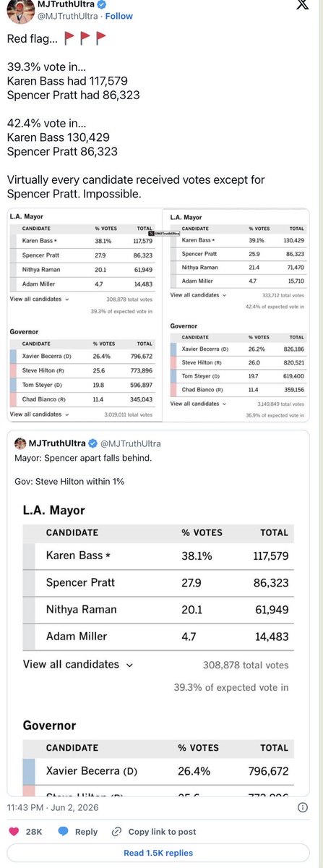Image resolution: width=323 pixels, height=868 pixels.
Task: Click the X logo icon
Action: click(x=303, y=8)
